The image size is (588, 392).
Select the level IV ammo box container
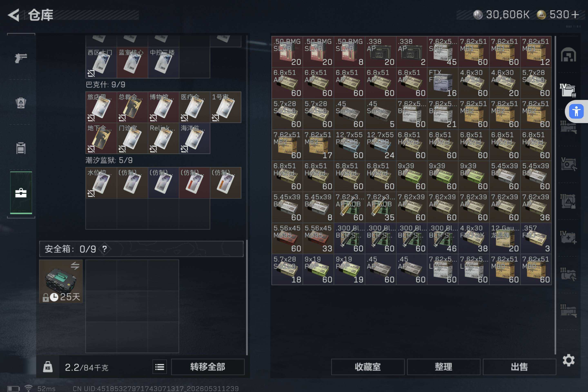coord(568,90)
